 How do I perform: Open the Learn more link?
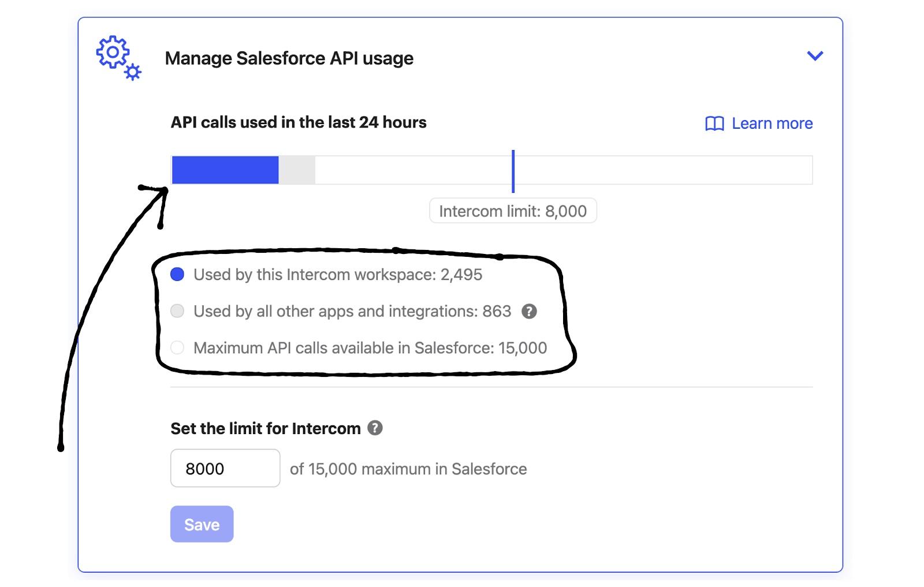point(772,124)
